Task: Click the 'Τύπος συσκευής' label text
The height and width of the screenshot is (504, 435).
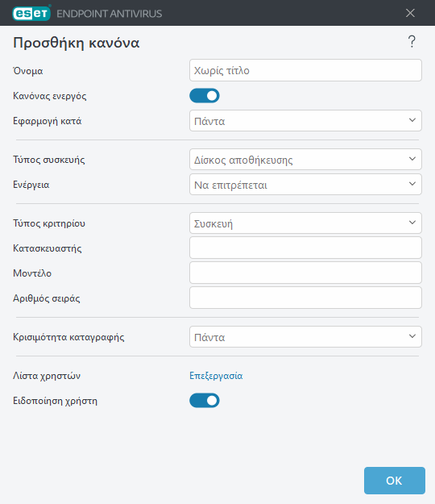Action: click(49, 160)
